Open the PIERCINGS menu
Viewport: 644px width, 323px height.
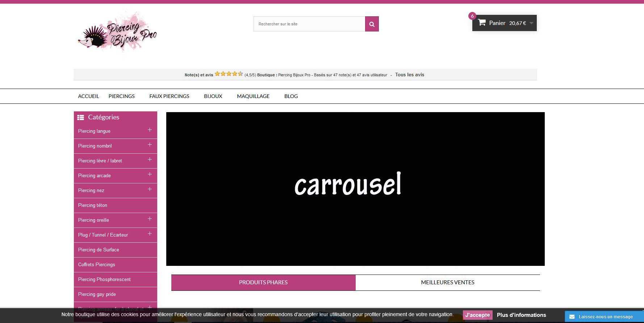(122, 96)
